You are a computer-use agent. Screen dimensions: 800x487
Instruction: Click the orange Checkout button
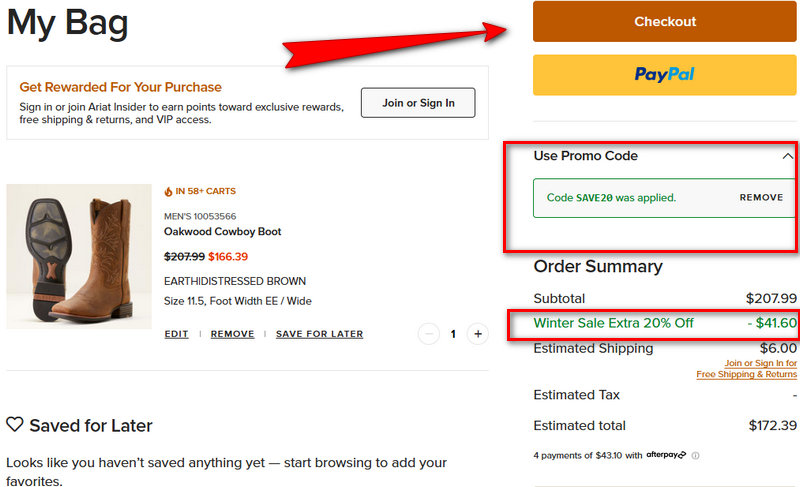click(664, 22)
